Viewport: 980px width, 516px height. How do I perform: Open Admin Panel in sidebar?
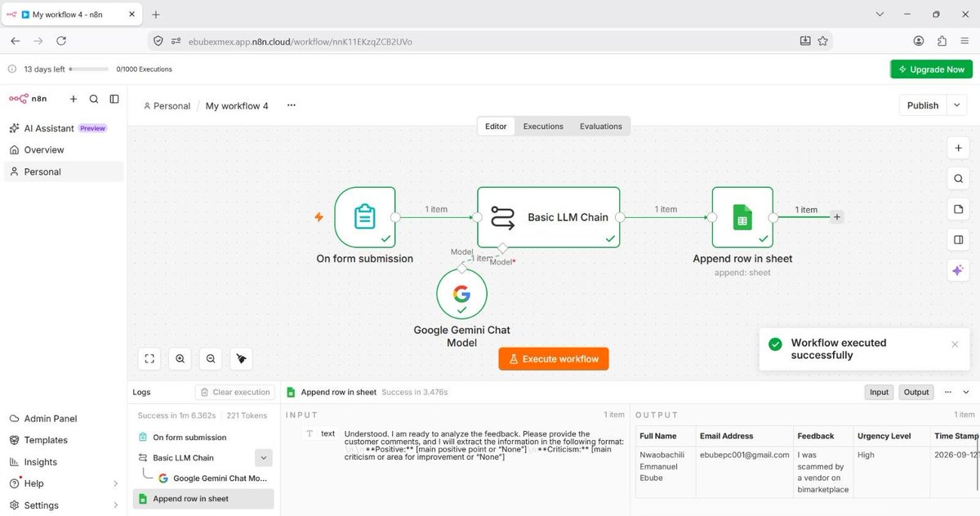coord(64,418)
